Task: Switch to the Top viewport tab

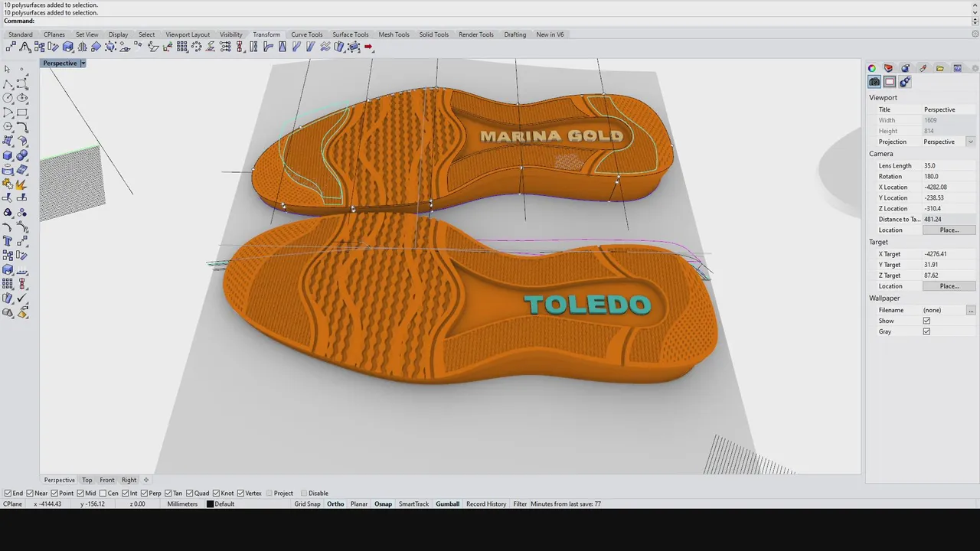Action: [x=87, y=480]
